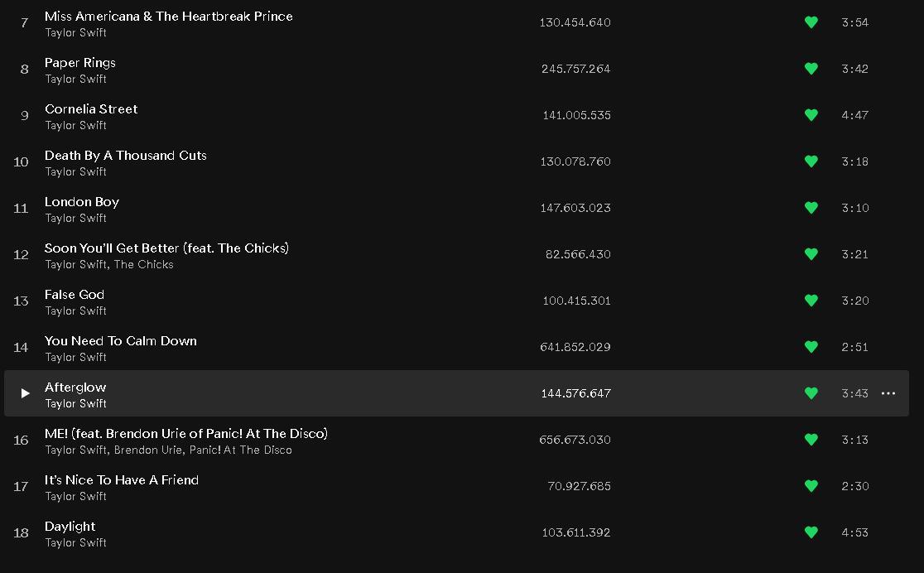Screen dimensions: 924x573
Task: Select the Cornelia Street song title
Action: point(91,108)
